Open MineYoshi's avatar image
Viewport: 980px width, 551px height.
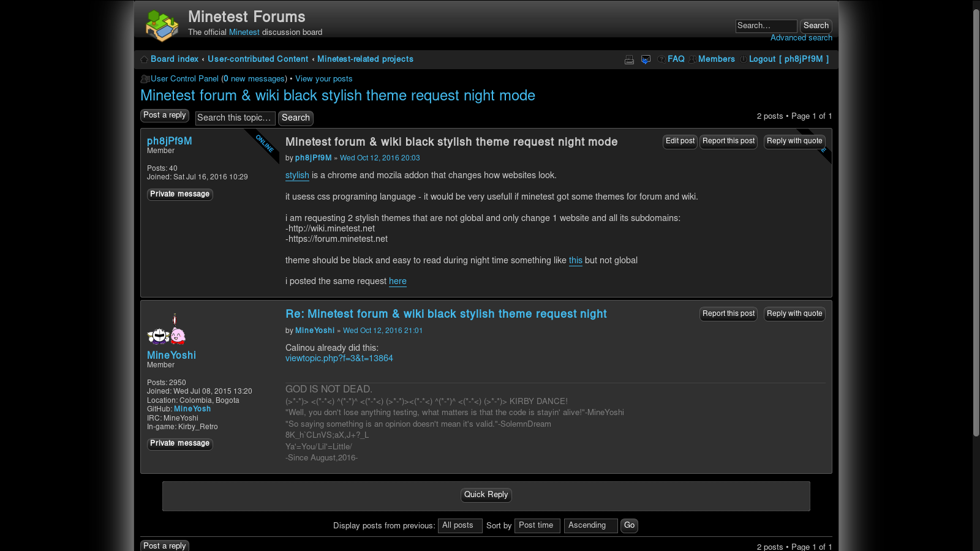[167, 330]
